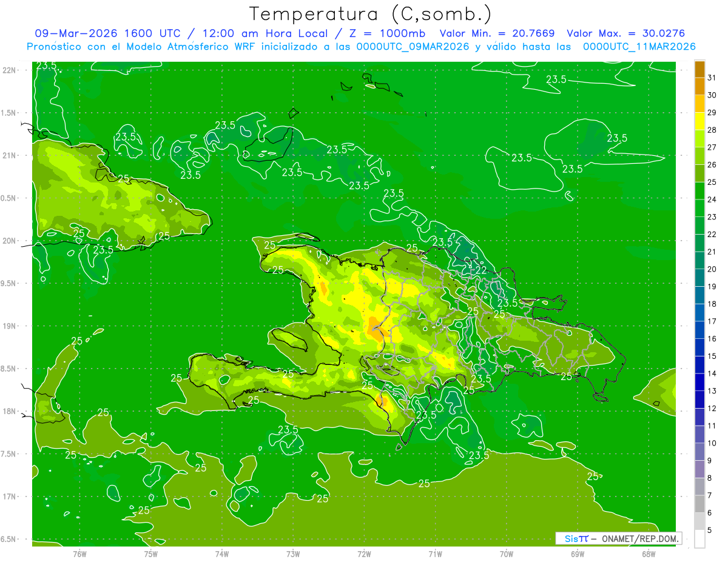Click the "75W" longitude axis label

tap(150, 554)
